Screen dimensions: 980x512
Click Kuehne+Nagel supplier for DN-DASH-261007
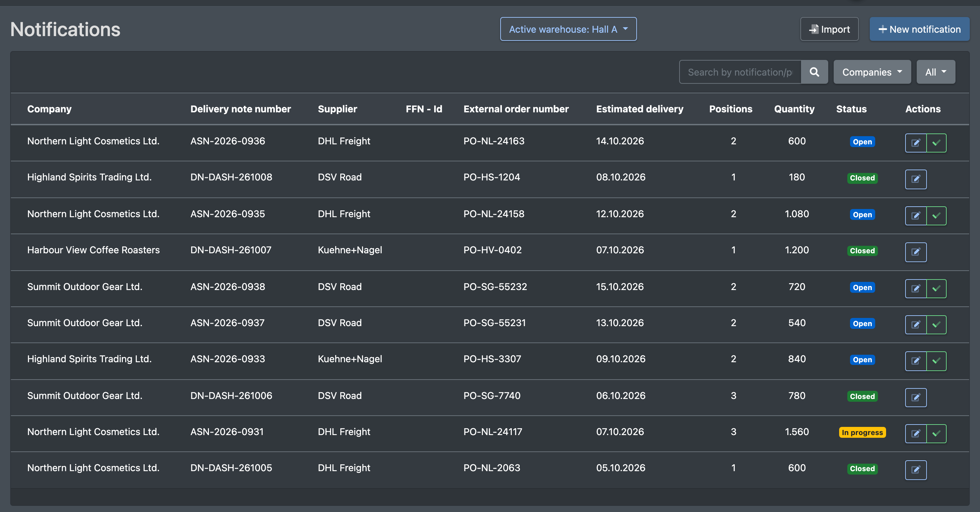(x=349, y=250)
